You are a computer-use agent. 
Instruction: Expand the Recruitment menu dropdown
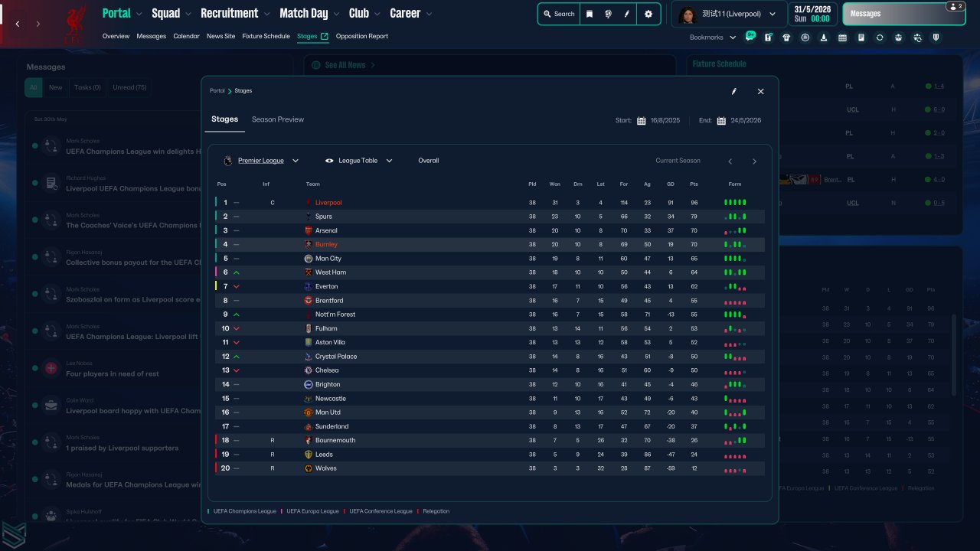pyautogui.click(x=266, y=14)
